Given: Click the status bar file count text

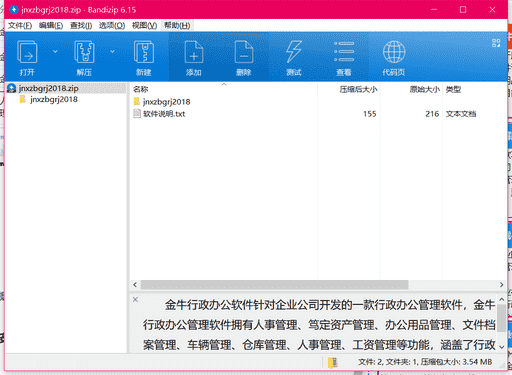Looking at the screenshot, I should [425, 362].
